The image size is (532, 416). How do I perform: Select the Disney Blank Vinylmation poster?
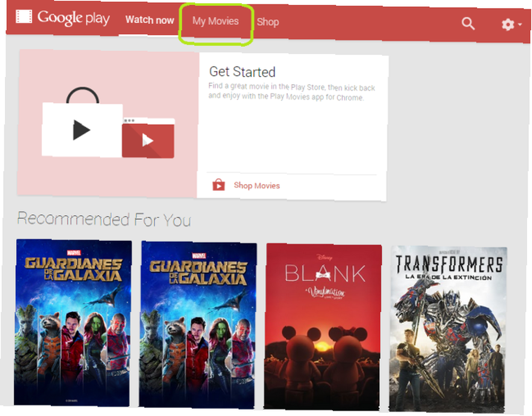(323, 327)
